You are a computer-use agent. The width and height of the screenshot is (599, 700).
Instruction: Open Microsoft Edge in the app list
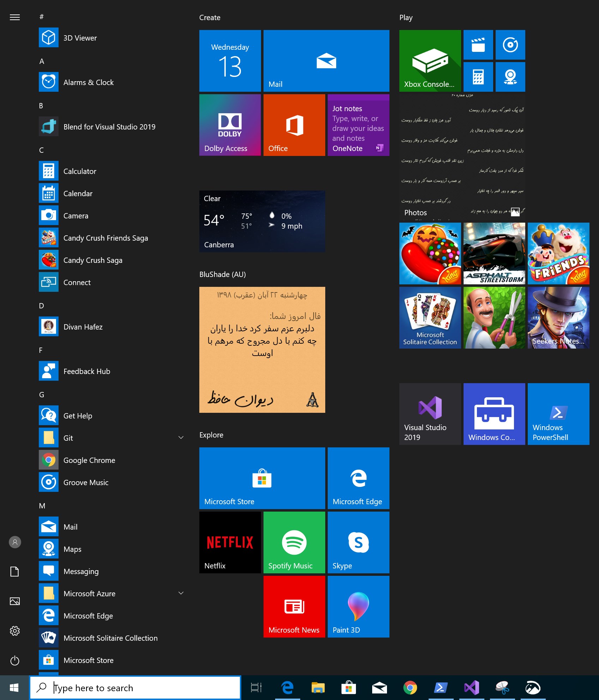tap(111, 616)
